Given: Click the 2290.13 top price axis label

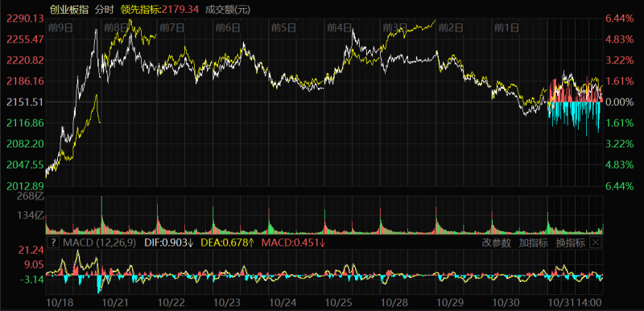Looking at the screenshot, I should click(x=26, y=18).
